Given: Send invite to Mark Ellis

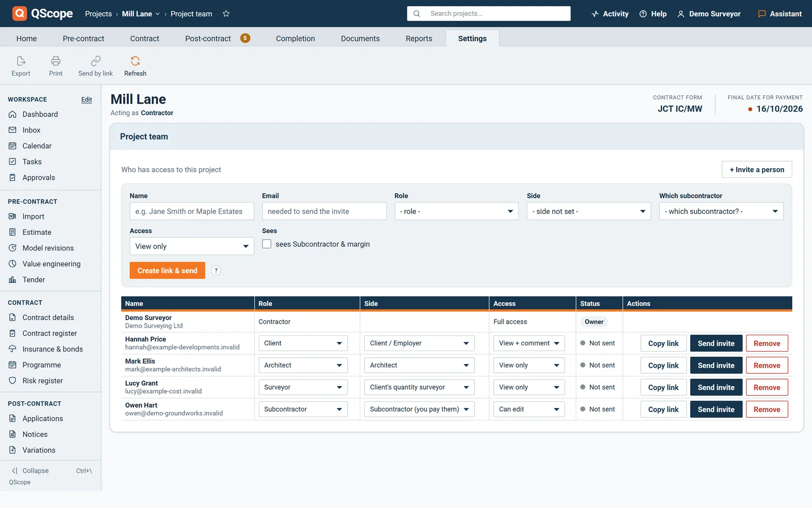Looking at the screenshot, I should click(716, 365).
